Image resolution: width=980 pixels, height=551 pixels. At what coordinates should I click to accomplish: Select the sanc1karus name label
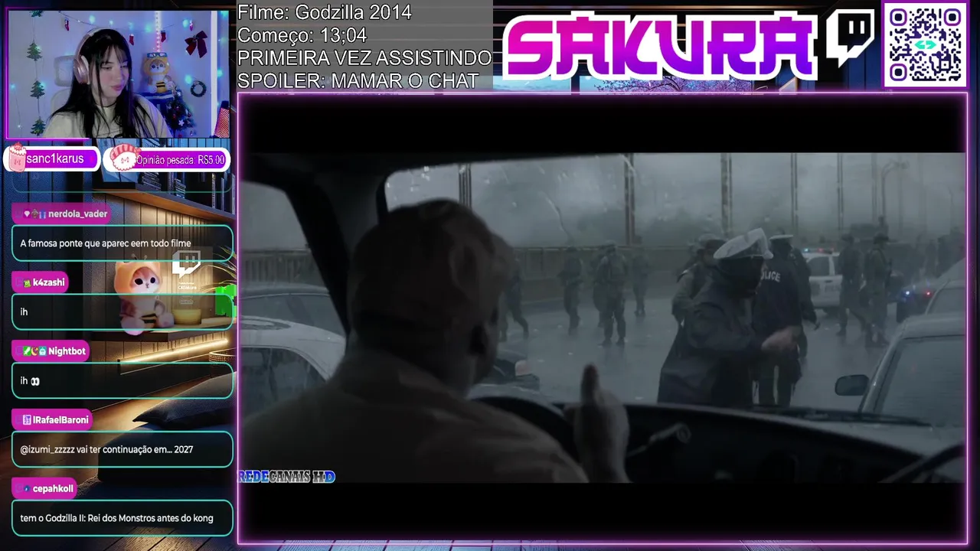coord(54,159)
